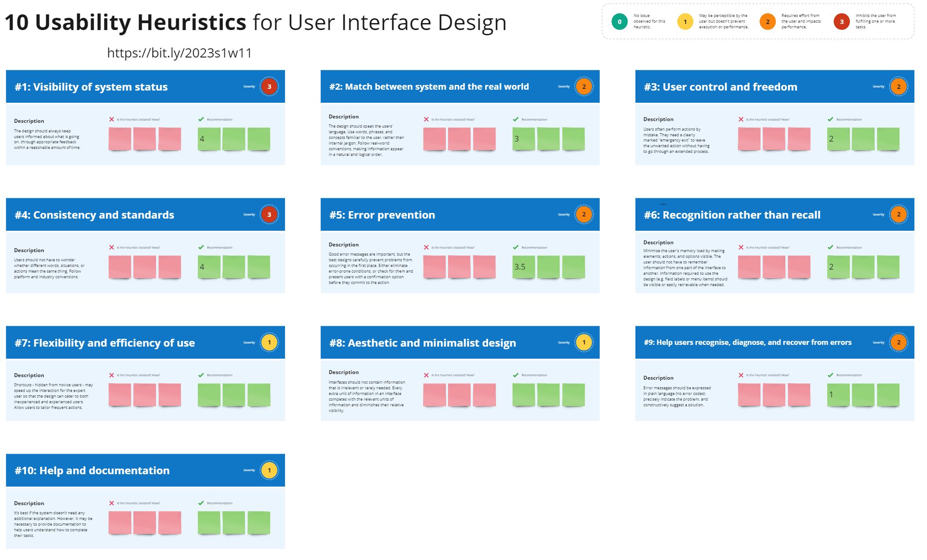The height and width of the screenshot is (560, 927).
Task: Click Description heading in Recognition rather than recall
Action: [658, 243]
